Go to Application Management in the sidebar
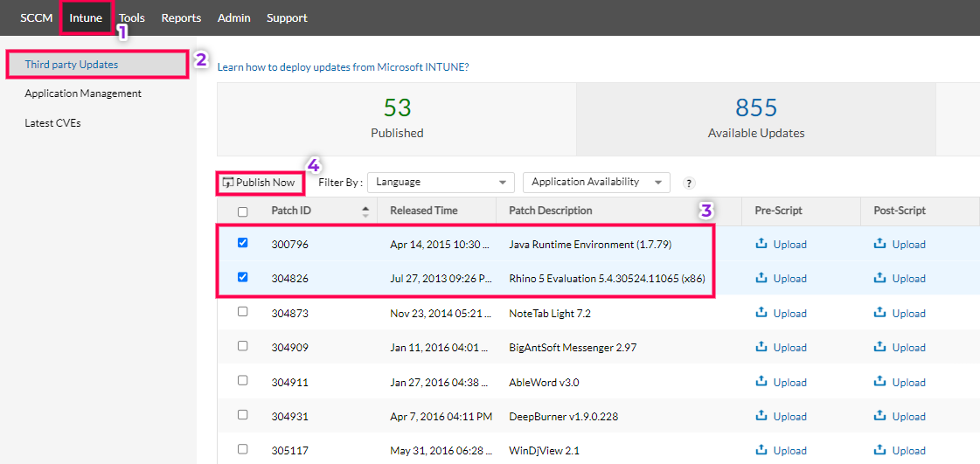Viewport: 980px width, 464px height. (x=83, y=93)
